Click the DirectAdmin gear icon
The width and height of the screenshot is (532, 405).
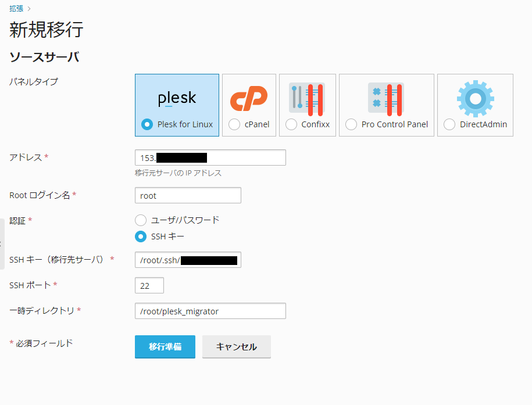coord(476,99)
